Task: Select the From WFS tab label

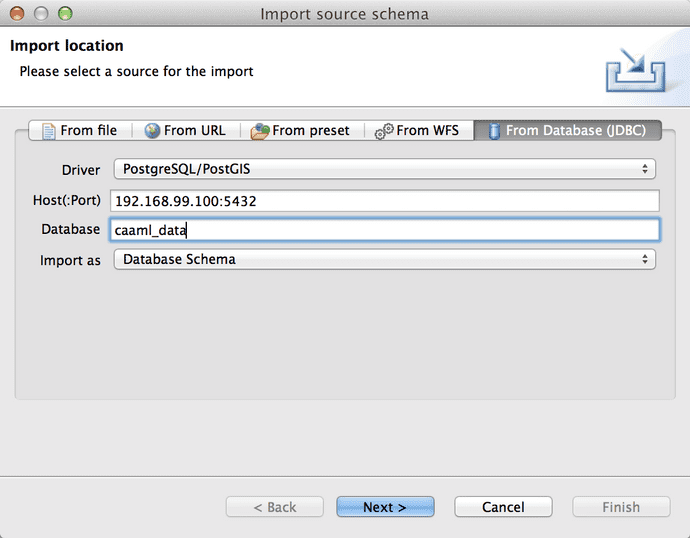Action: click(427, 131)
